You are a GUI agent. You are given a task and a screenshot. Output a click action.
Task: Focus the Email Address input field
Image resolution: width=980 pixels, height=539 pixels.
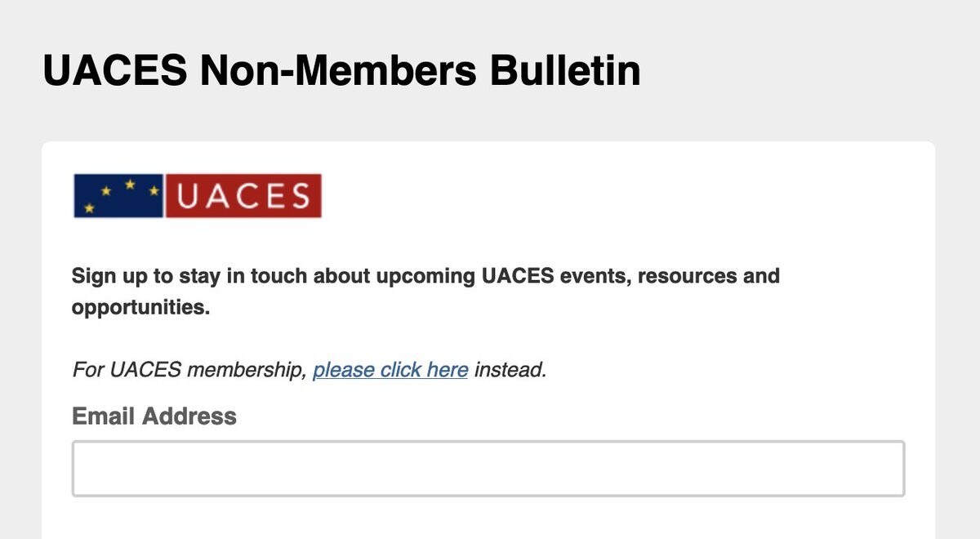pyautogui.click(x=488, y=469)
